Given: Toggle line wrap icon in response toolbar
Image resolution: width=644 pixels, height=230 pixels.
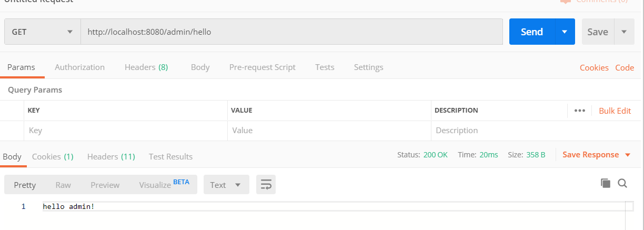Looking at the screenshot, I should pos(266,185).
